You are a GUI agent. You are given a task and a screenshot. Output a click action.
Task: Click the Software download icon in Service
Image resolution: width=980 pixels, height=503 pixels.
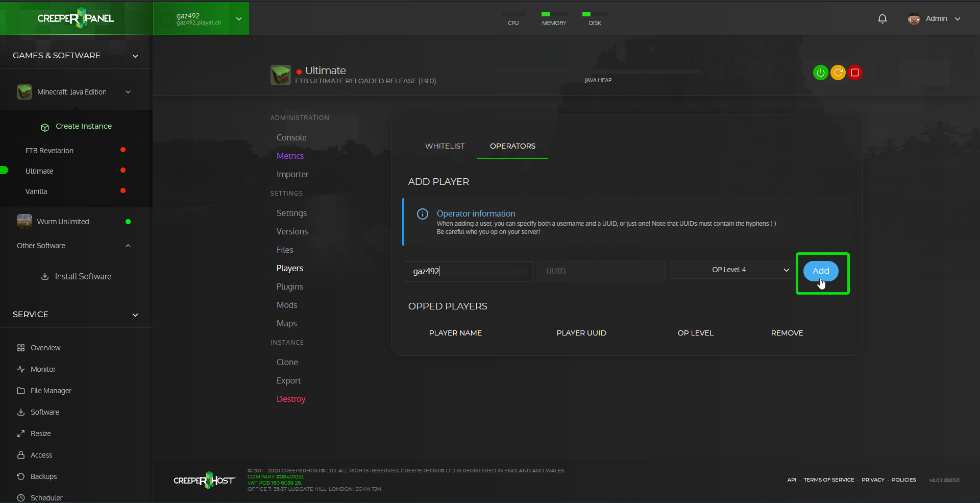[21, 412]
